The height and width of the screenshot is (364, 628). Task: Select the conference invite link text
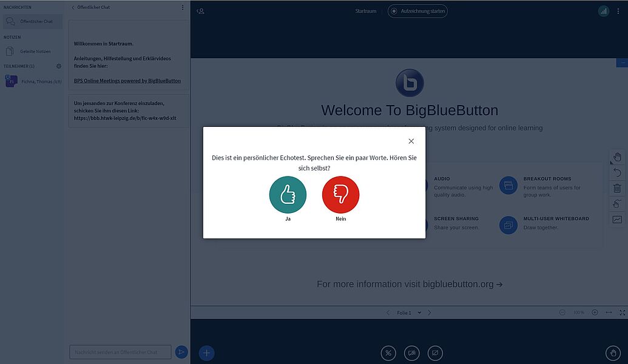[x=125, y=118]
